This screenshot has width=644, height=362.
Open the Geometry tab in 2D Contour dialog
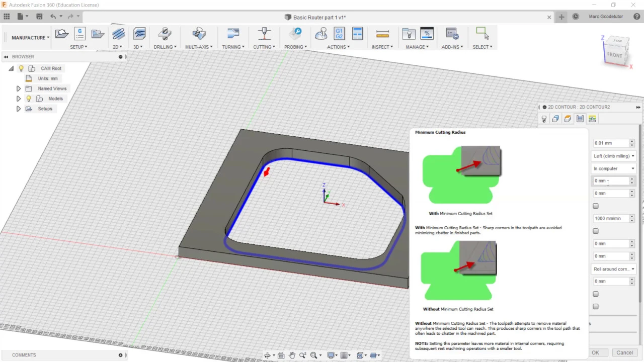click(555, 119)
